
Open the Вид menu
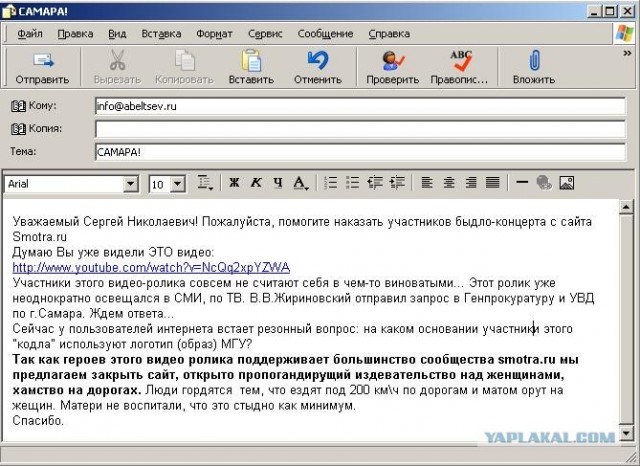point(117,34)
